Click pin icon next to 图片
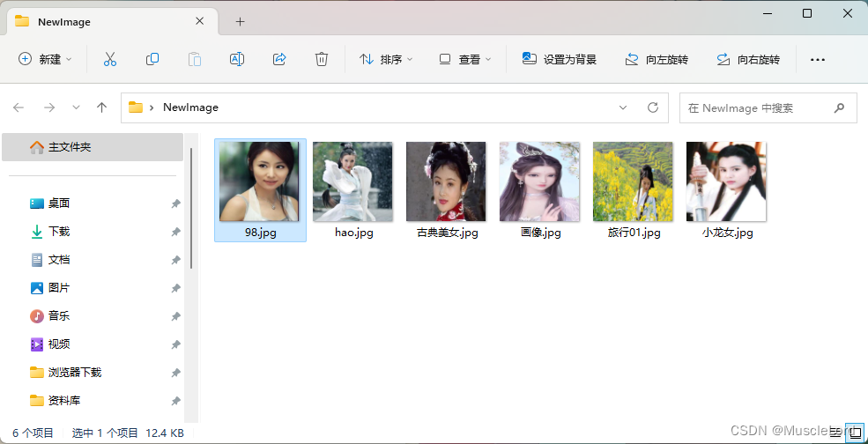868x444 pixels. (x=175, y=288)
